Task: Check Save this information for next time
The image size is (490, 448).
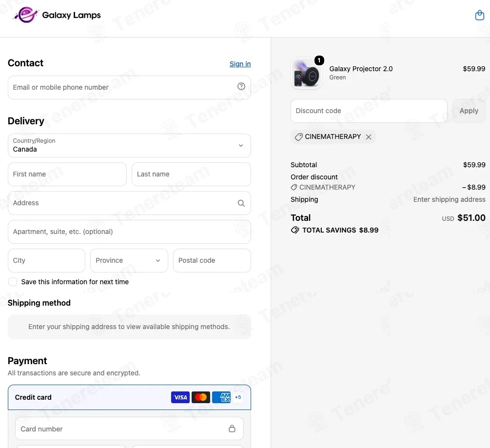Action: coord(13,282)
